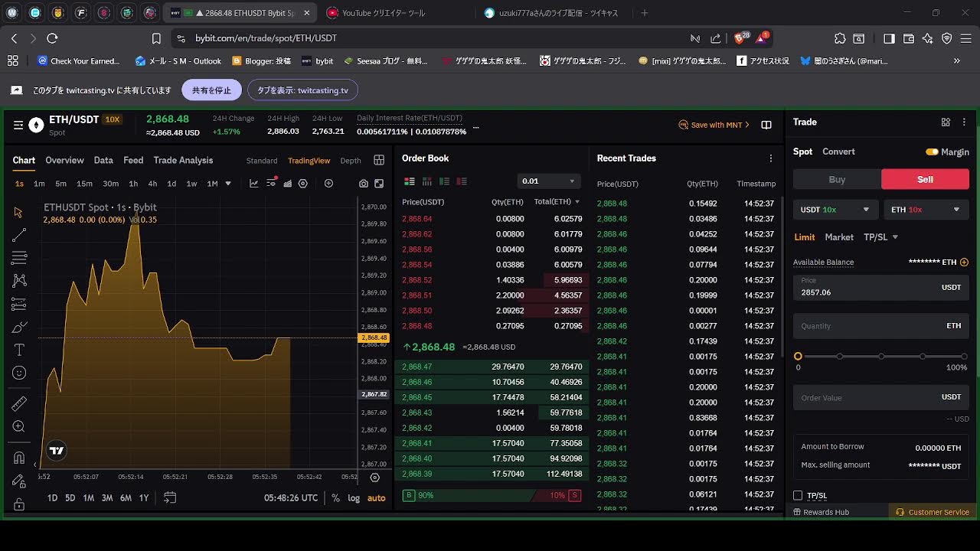
Task: Expand the chart interval dropdown arrow
Action: (x=227, y=184)
